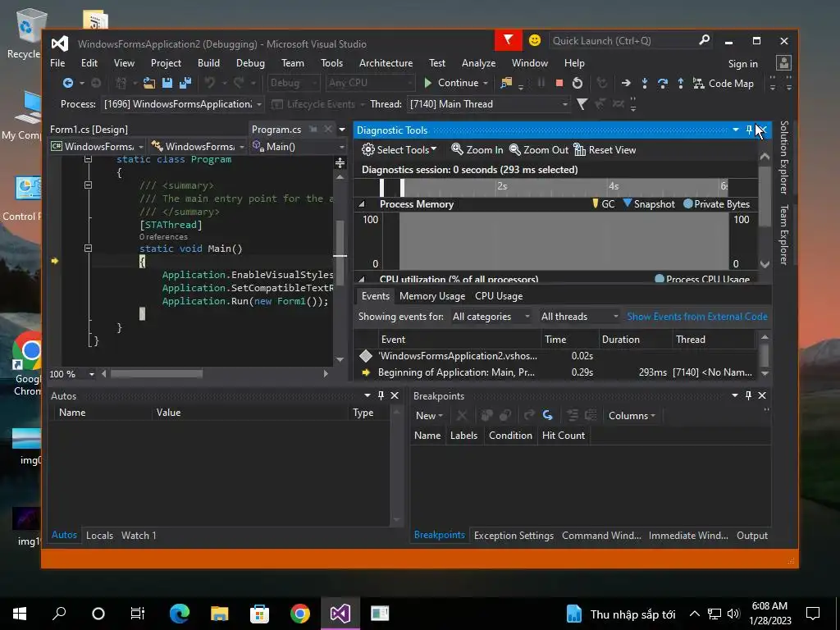840x630 pixels.
Task: Pin the Diagnostic Tools panel
Action: (750, 130)
